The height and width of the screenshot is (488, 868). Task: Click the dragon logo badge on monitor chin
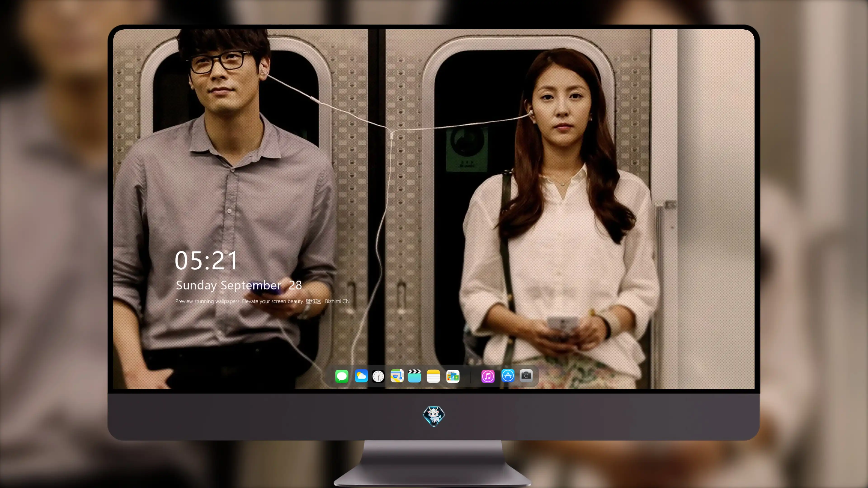coord(434,416)
